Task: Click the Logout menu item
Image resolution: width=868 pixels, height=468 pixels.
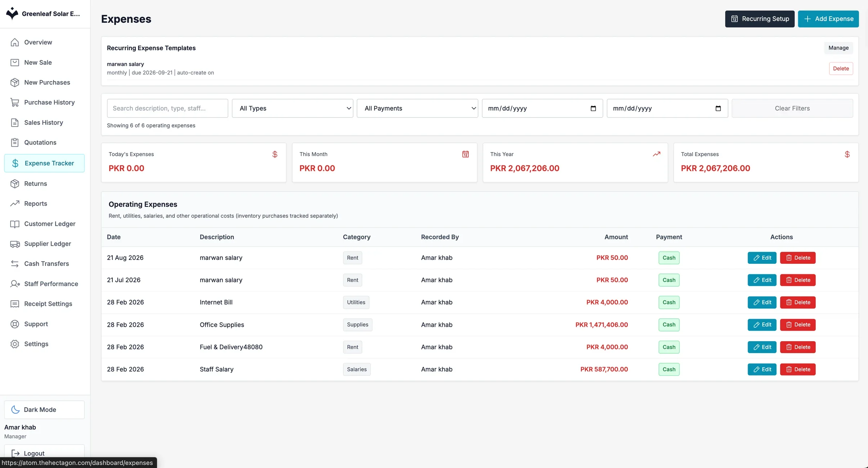Action: click(44, 453)
